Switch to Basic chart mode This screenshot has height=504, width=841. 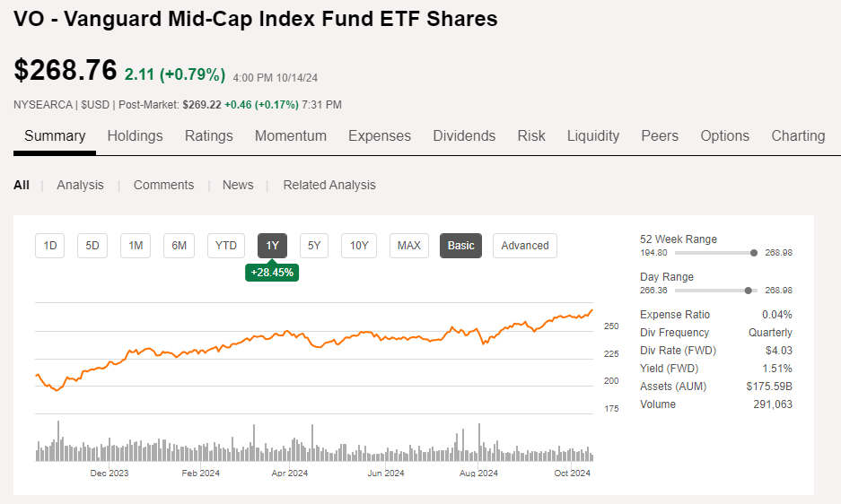[460, 246]
